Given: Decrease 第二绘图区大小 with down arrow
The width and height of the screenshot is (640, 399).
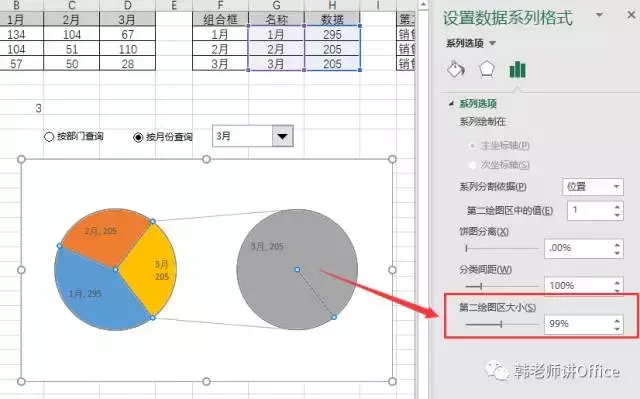Looking at the screenshot, I should click(x=617, y=328).
